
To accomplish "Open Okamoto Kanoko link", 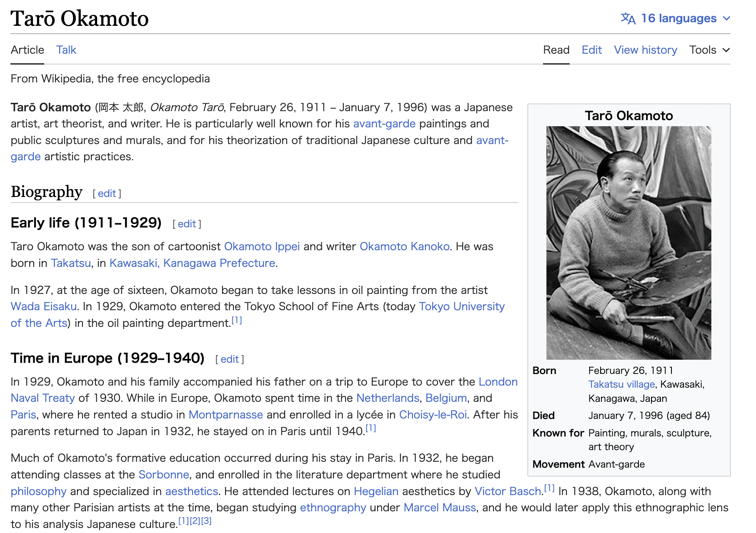I will click(x=405, y=247).
